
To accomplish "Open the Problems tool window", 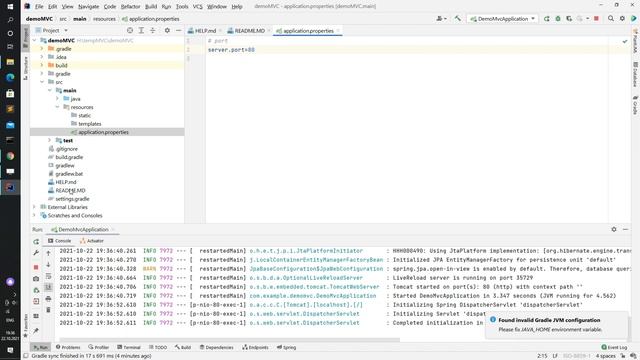I will coord(68,347).
